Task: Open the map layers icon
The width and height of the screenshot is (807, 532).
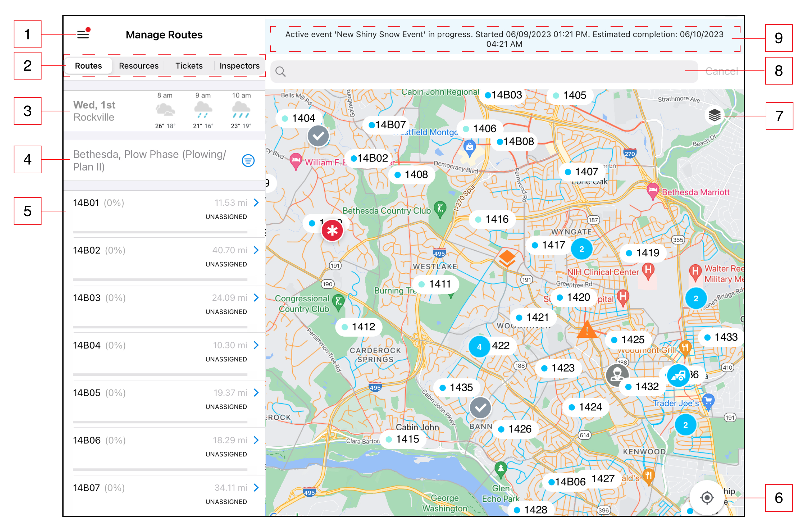Action: click(714, 116)
